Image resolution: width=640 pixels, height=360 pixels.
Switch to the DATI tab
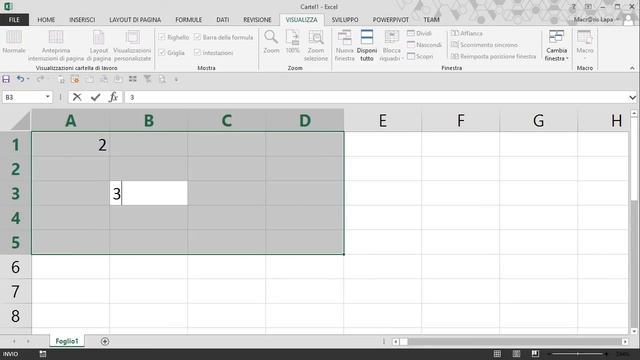click(222, 20)
